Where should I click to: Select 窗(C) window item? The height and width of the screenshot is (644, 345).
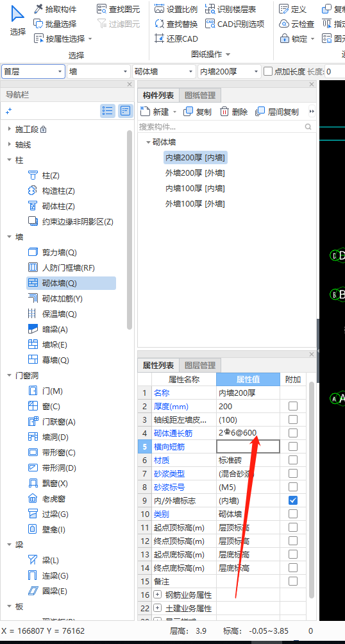tap(44, 407)
